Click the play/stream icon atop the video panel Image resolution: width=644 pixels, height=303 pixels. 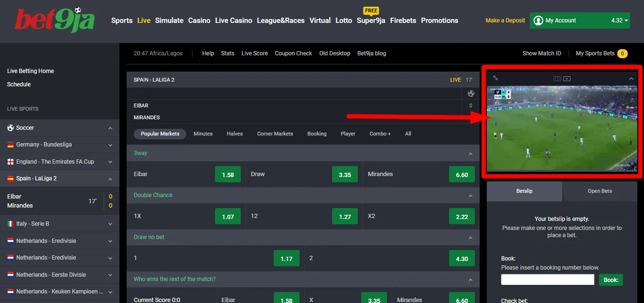click(x=567, y=79)
